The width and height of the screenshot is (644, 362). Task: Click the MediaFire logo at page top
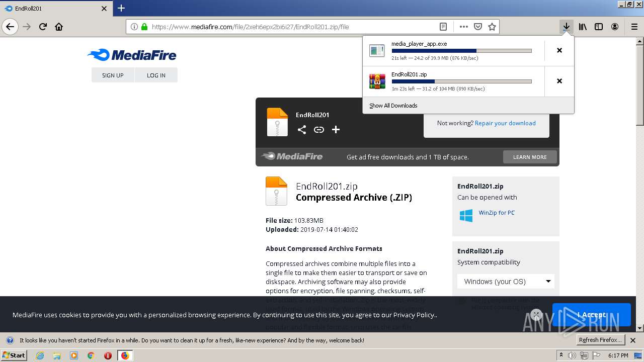click(132, 55)
